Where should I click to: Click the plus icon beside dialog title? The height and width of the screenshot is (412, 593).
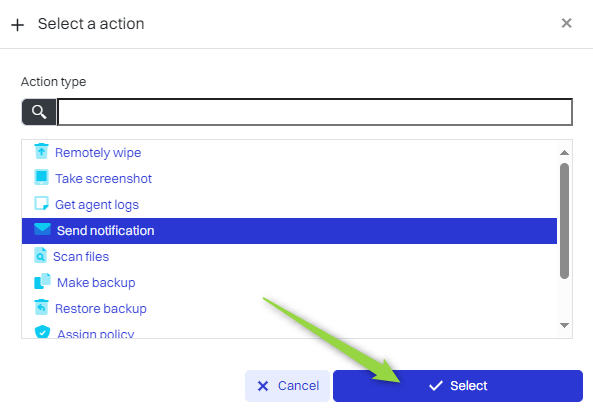point(17,25)
